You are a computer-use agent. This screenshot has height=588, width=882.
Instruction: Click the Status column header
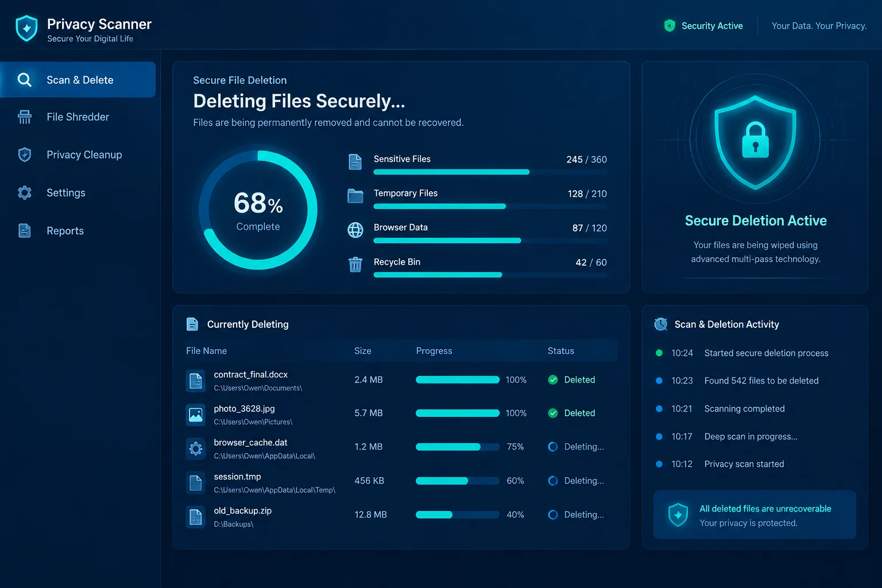coord(561,351)
